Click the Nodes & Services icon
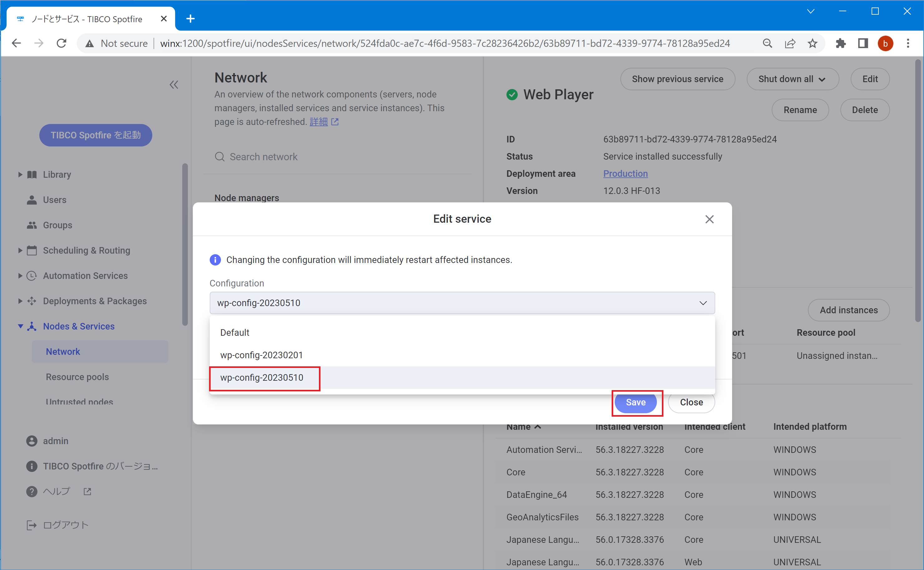Viewport: 924px width, 570px height. [x=32, y=326]
